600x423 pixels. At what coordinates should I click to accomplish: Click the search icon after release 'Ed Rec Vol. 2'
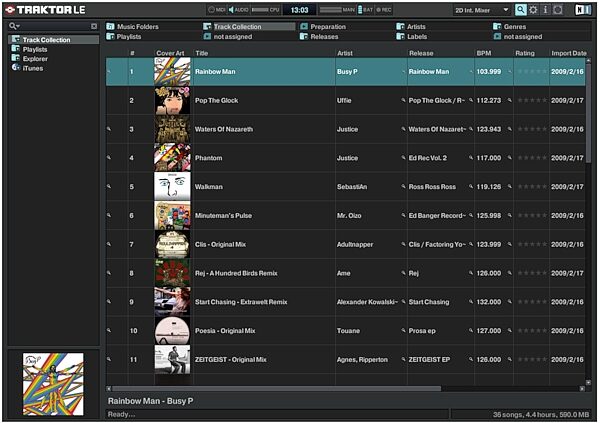click(x=471, y=158)
